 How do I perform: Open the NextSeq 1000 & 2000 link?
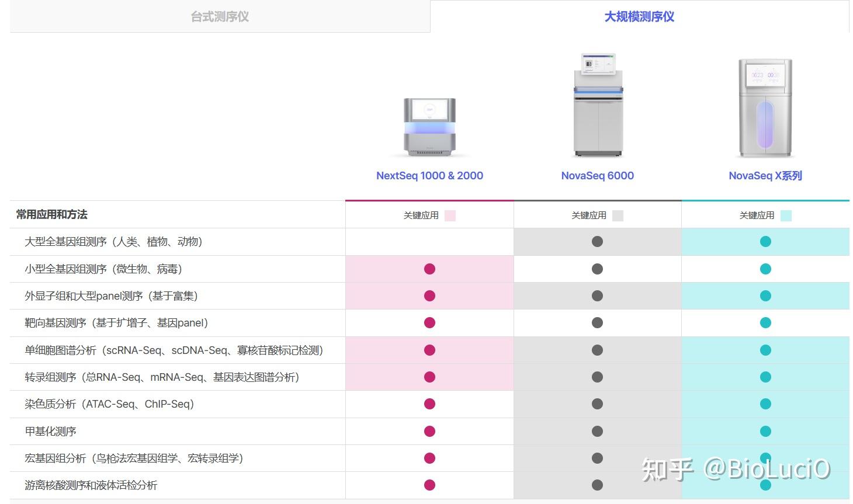(429, 176)
